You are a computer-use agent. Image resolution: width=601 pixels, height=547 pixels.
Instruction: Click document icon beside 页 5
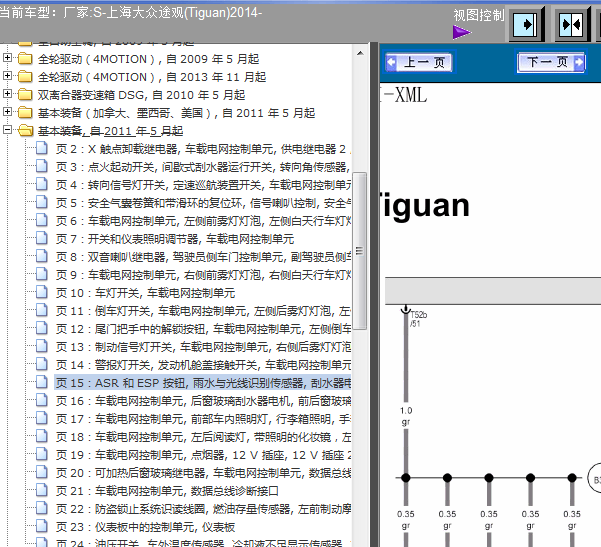coord(42,202)
